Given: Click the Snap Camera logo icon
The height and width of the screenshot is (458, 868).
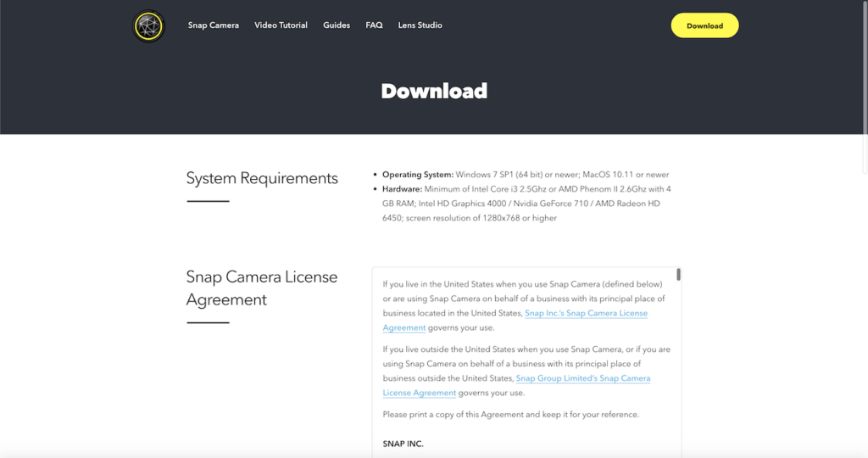Looking at the screenshot, I should pos(148,26).
